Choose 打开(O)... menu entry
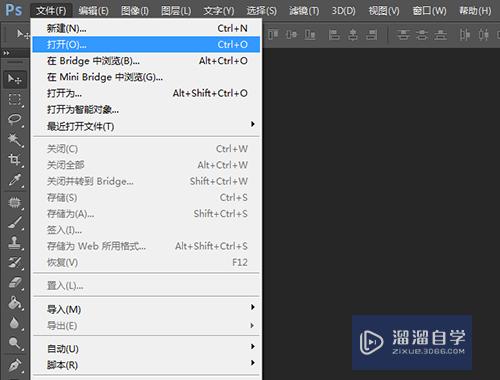Image resolution: width=500 pixels, height=380 pixels. pos(146,44)
